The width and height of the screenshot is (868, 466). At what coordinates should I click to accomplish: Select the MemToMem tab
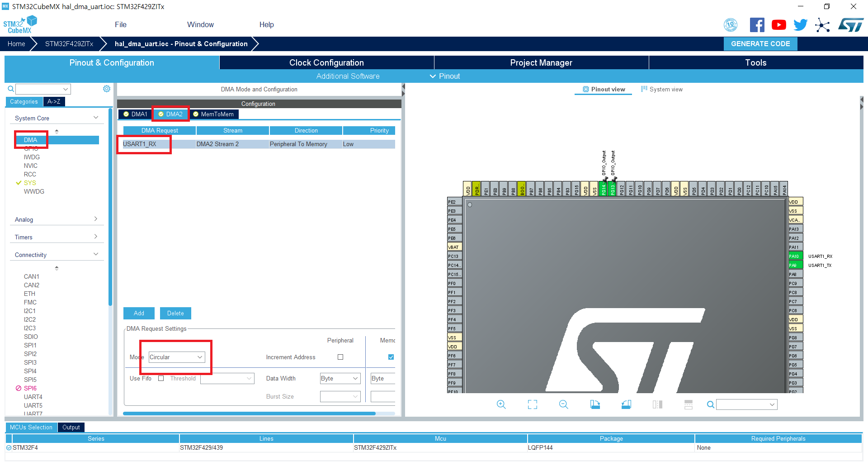[213, 114]
